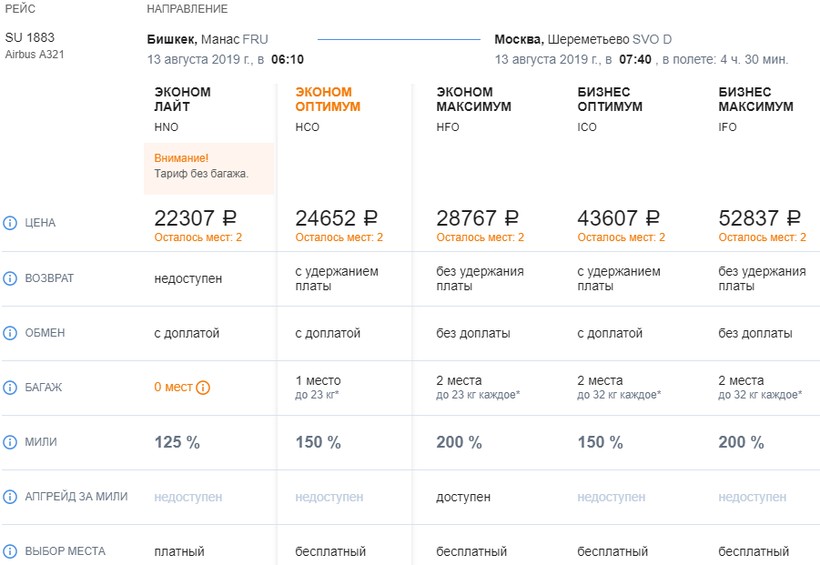Select the ЭКОНОМ ОПТИМУМ fare header
Image resolution: width=820 pixels, height=565 pixels.
pos(328,99)
